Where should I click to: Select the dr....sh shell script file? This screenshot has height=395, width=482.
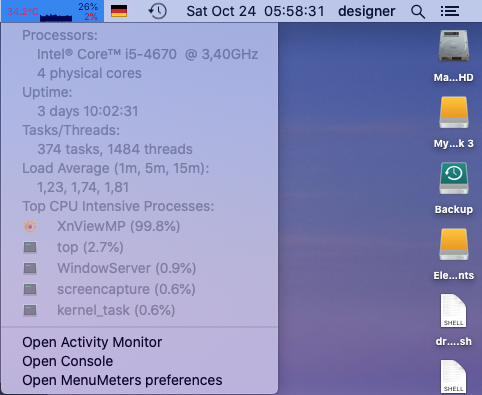tap(453, 311)
